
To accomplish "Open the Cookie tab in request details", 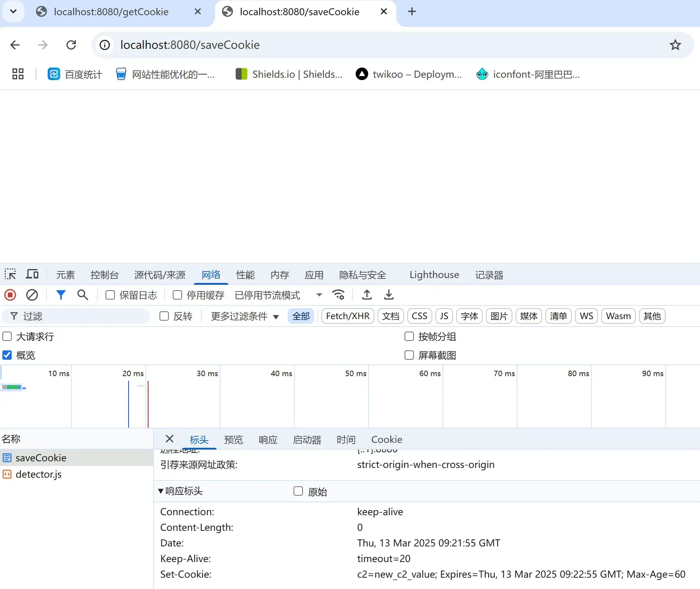I will (x=386, y=440).
